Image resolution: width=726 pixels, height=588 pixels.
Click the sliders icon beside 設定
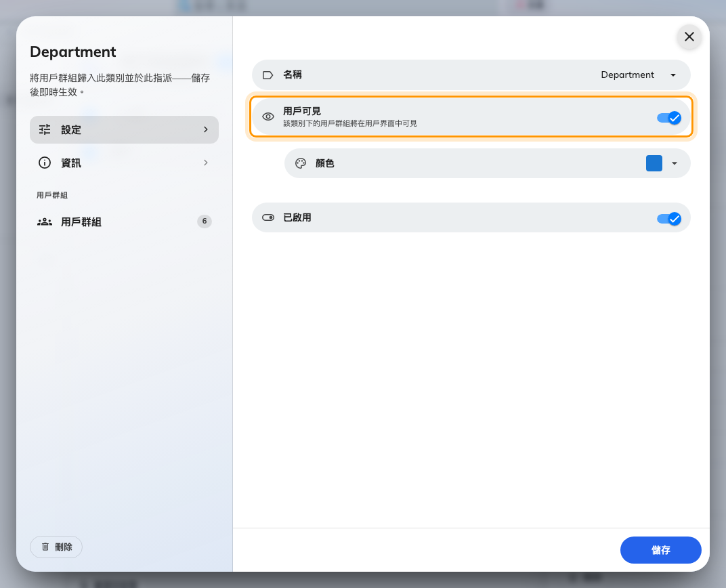click(x=45, y=129)
